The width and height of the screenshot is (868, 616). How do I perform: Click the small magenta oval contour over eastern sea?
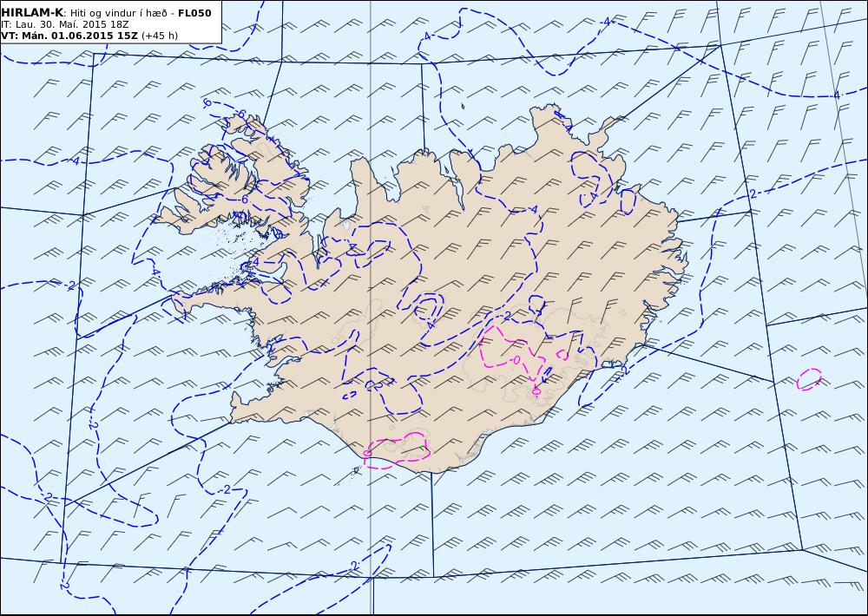point(809,380)
